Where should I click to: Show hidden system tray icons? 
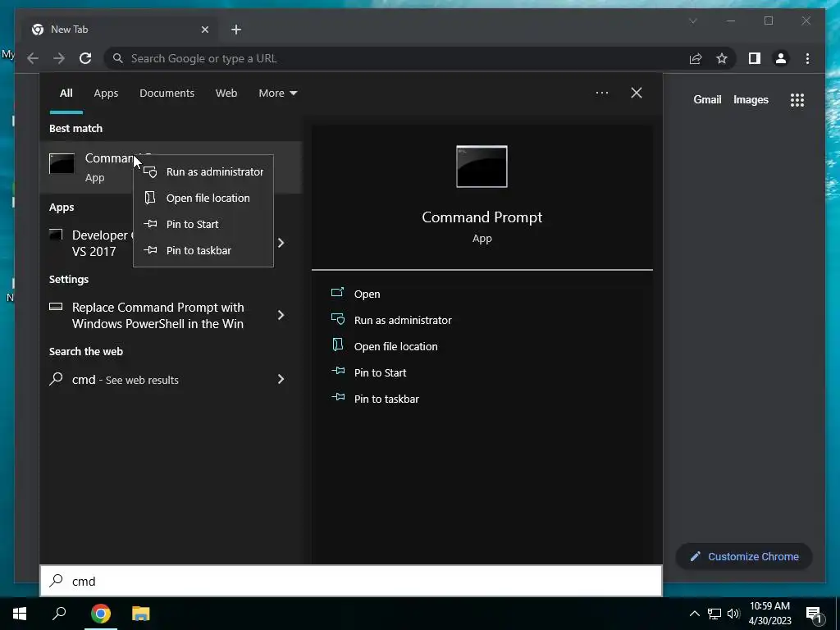tap(694, 614)
